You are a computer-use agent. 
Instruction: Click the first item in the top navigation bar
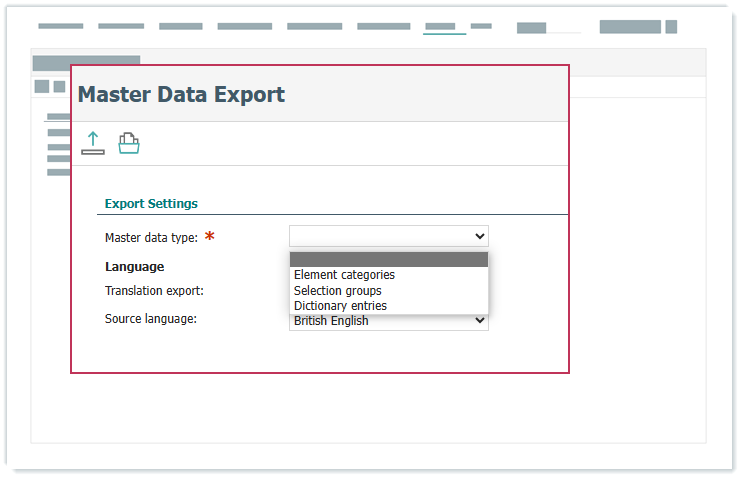tap(60, 26)
